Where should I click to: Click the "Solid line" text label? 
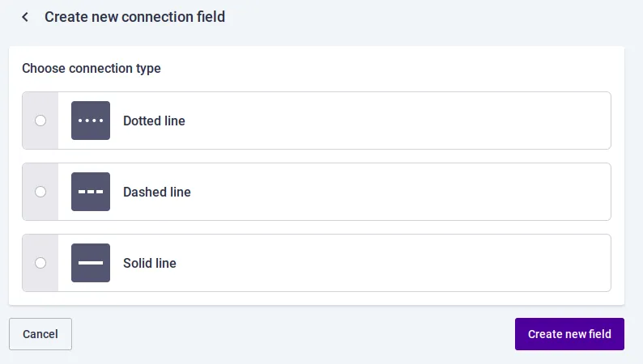(x=150, y=263)
